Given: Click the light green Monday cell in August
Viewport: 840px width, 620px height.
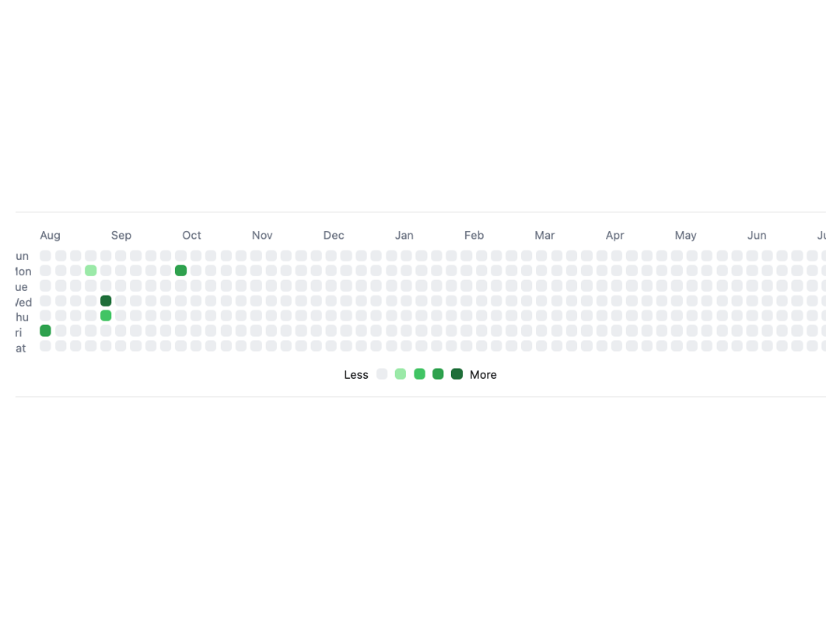Looking at the screenshot, I should (x=90, y=271).
